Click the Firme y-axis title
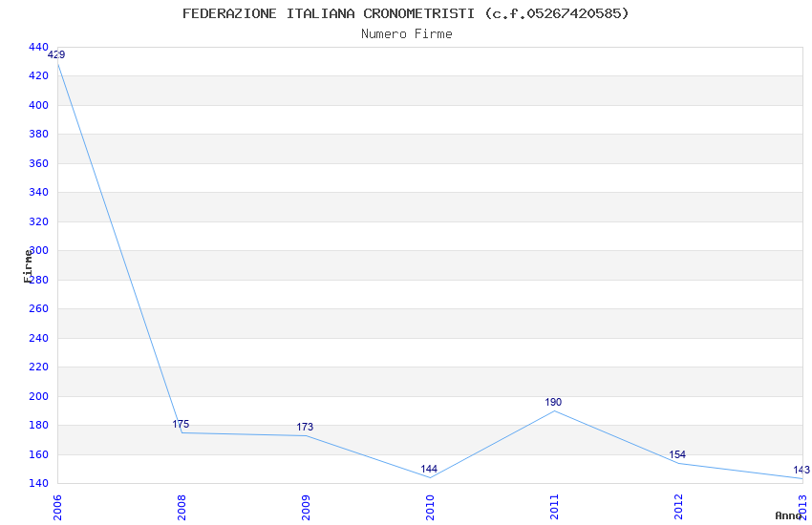Viewport: 812px width, 525px height. pos(28,266)
